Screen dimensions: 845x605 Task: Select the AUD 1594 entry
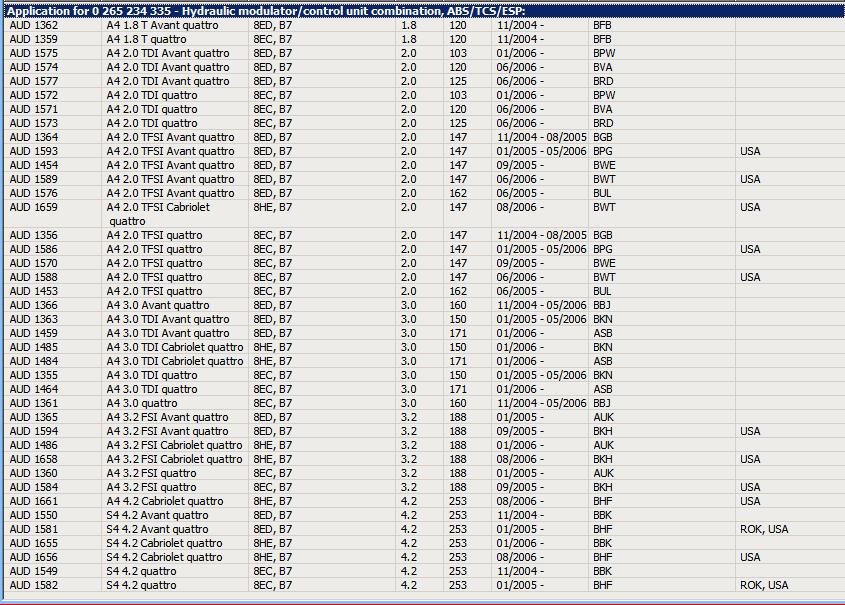33,432
